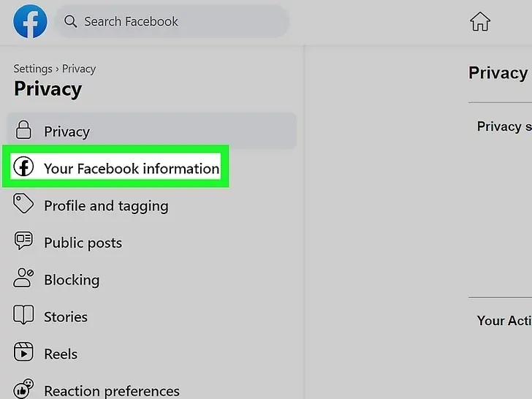
Task: Click the Facebook logo icon
Action: pos(30,21)
